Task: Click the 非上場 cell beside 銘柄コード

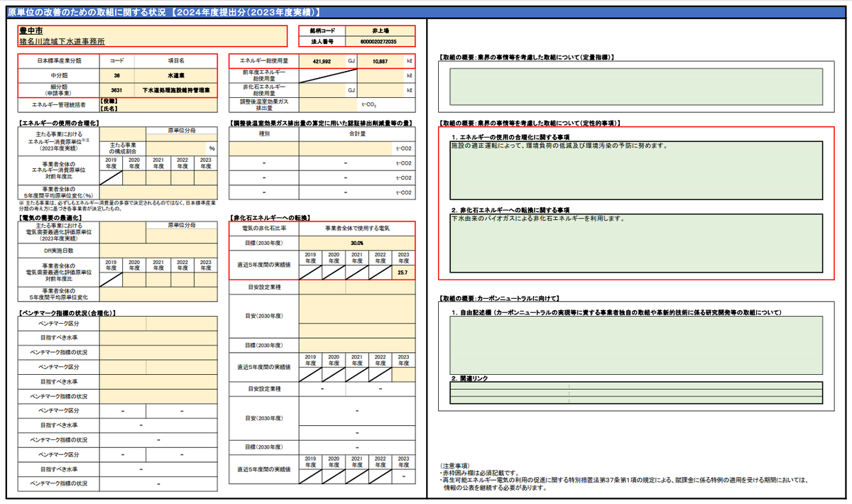Action: [x=381, y=31]
